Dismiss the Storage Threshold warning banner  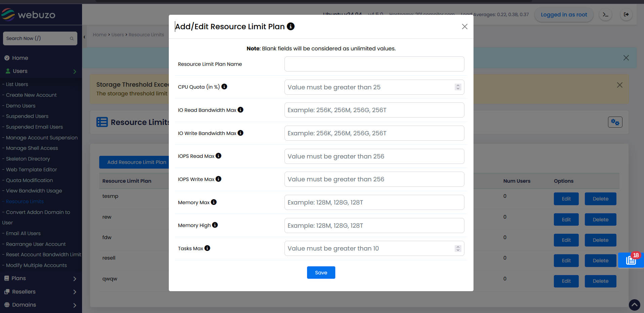pos(620,85)
